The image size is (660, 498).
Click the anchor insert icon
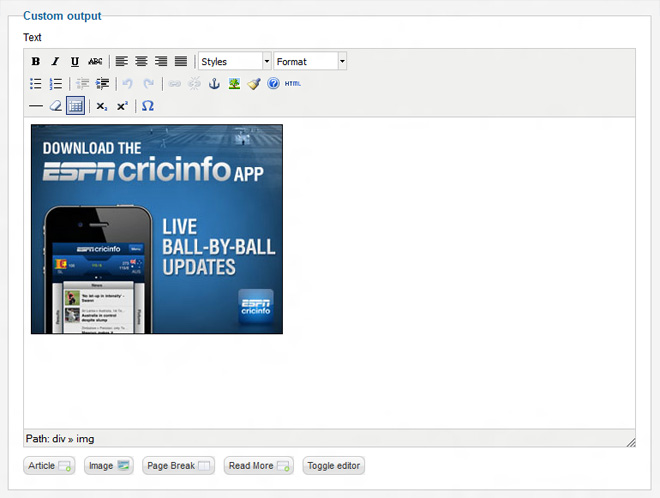pos(213,84)
